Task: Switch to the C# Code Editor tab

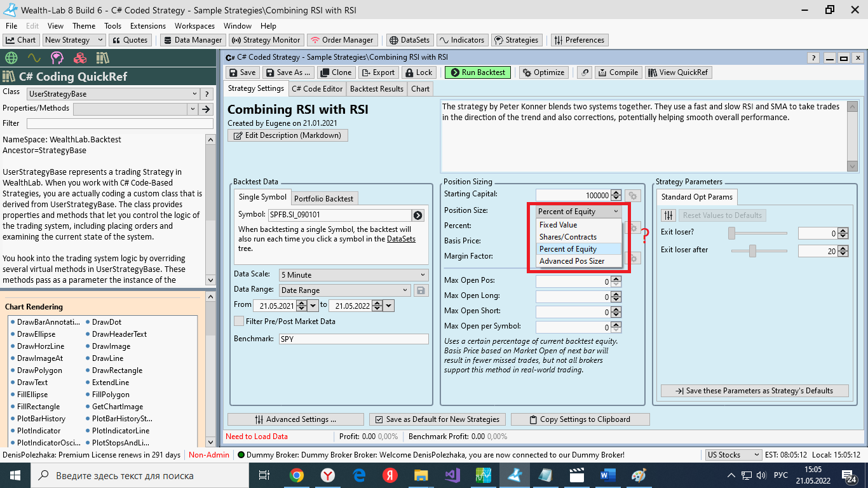Action: point(317,89)
